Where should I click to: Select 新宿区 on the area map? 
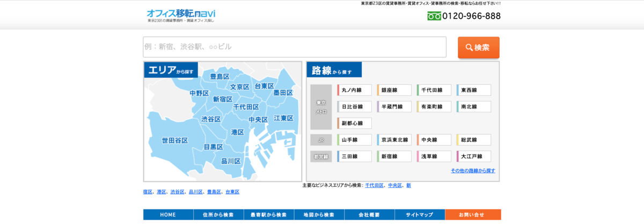[x=223, y=99]
